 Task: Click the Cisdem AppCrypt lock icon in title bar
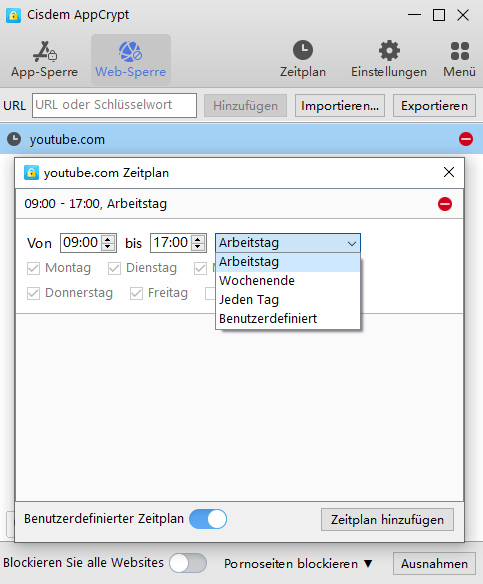[13, 15]
